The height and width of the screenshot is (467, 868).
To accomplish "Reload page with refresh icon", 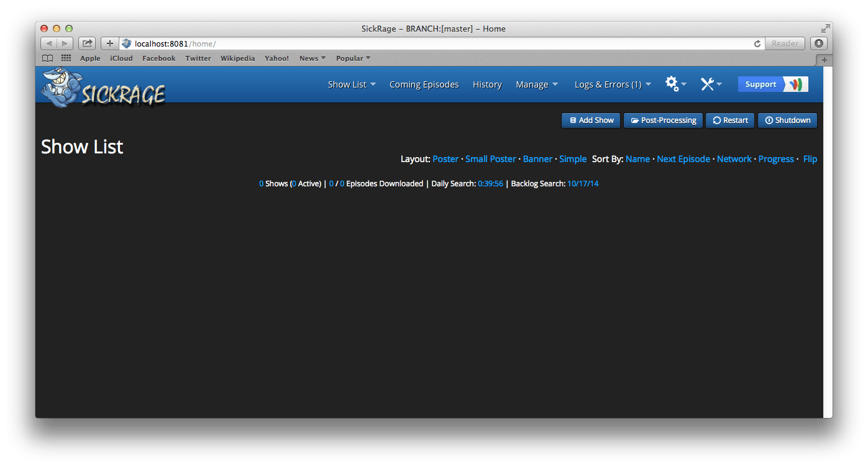I will click(757, 43).
